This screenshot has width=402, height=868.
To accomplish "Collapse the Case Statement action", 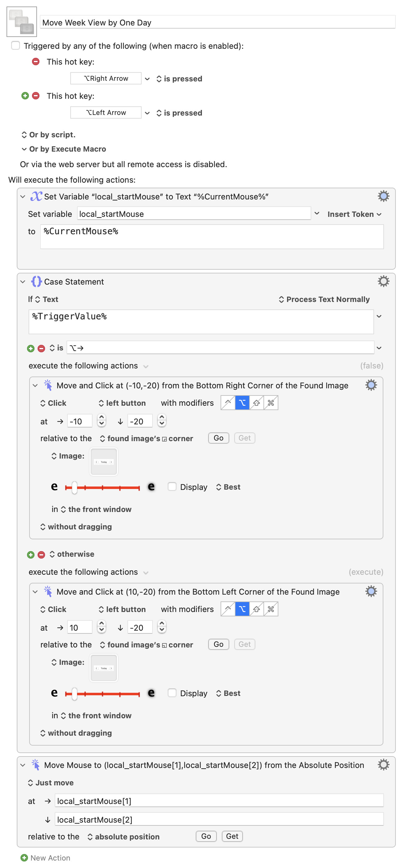I will (23, 282).
